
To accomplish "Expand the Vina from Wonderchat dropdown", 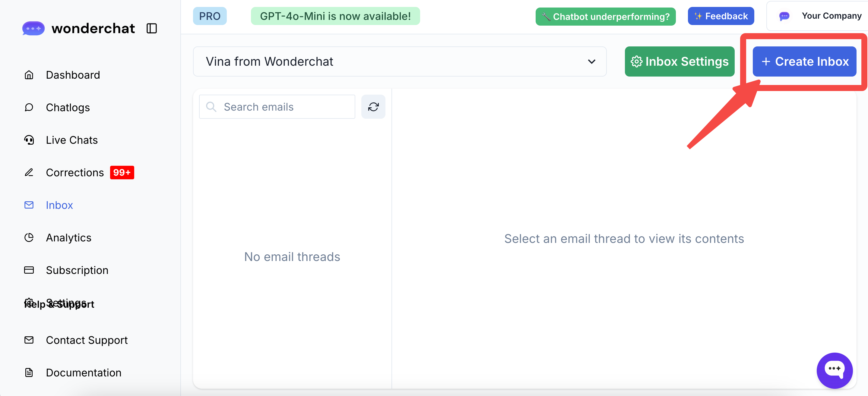I will pyautogui.click(x=400, y=61).
